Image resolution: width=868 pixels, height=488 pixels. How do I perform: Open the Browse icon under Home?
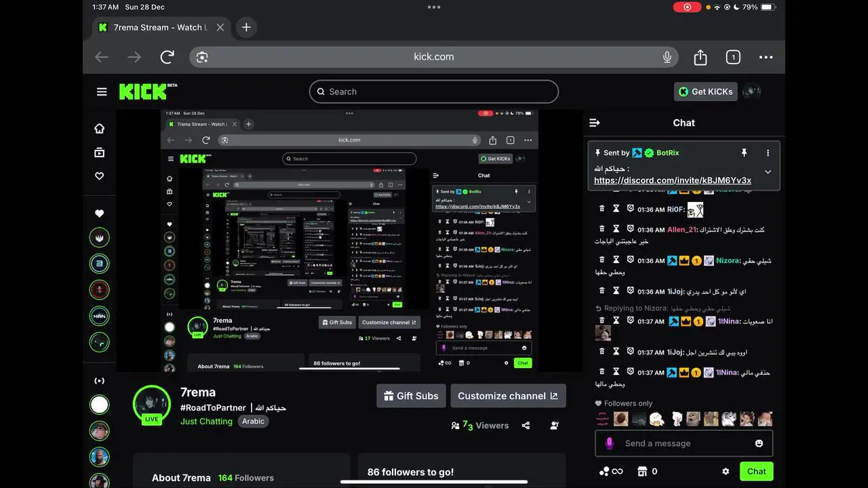pos(100,152)
